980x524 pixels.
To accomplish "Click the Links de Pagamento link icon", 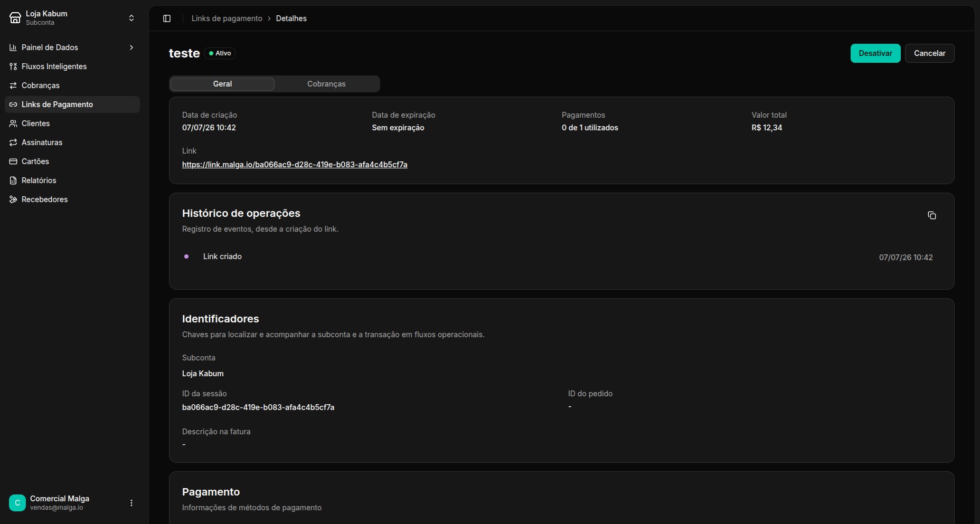I will tap(13, 104).
